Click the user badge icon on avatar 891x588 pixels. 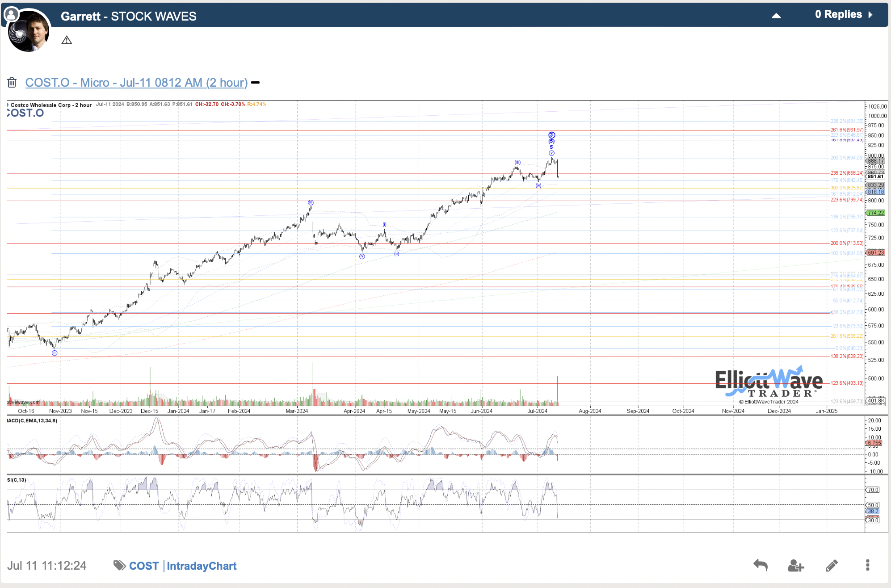(x=11, y=15)
